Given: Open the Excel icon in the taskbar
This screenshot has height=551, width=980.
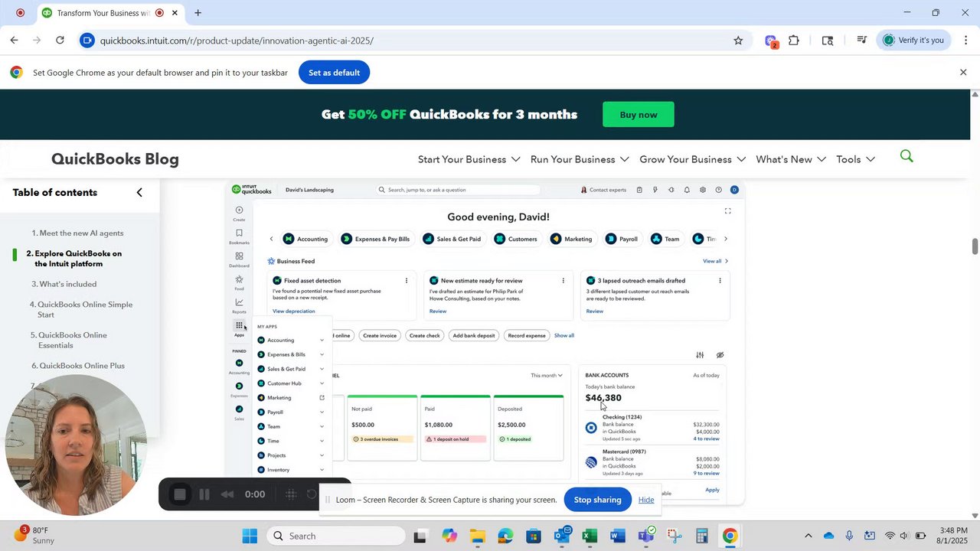Looking at the screenshot, I should (x=589, y=536).
